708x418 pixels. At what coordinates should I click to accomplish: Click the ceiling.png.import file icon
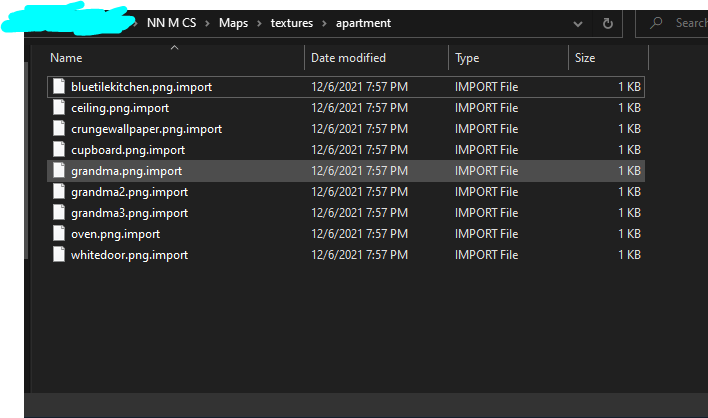(60, 108)
